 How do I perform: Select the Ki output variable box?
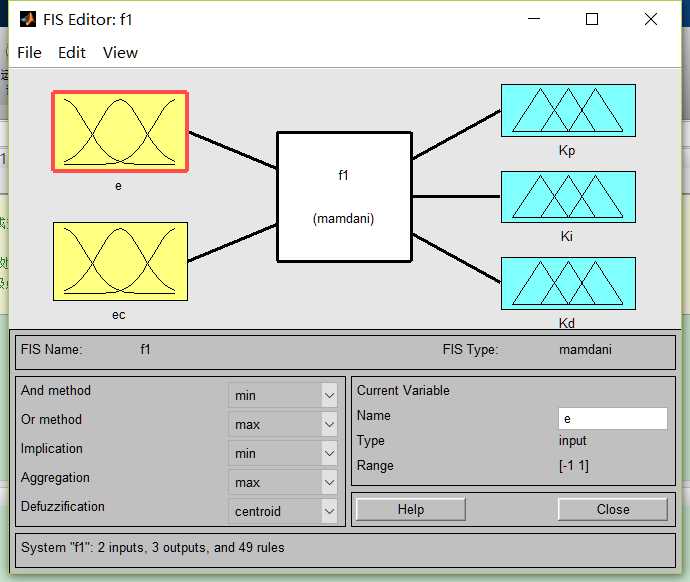[x=568, y=197]
